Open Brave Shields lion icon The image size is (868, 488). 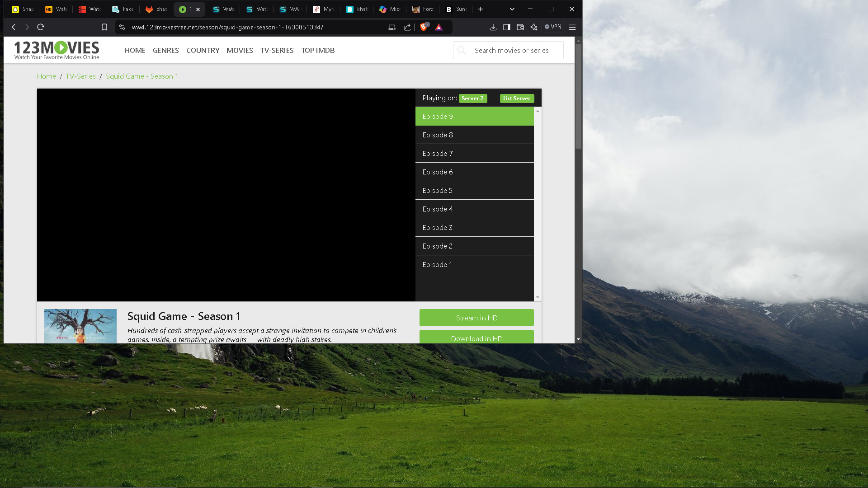click(x=424, y=27)
